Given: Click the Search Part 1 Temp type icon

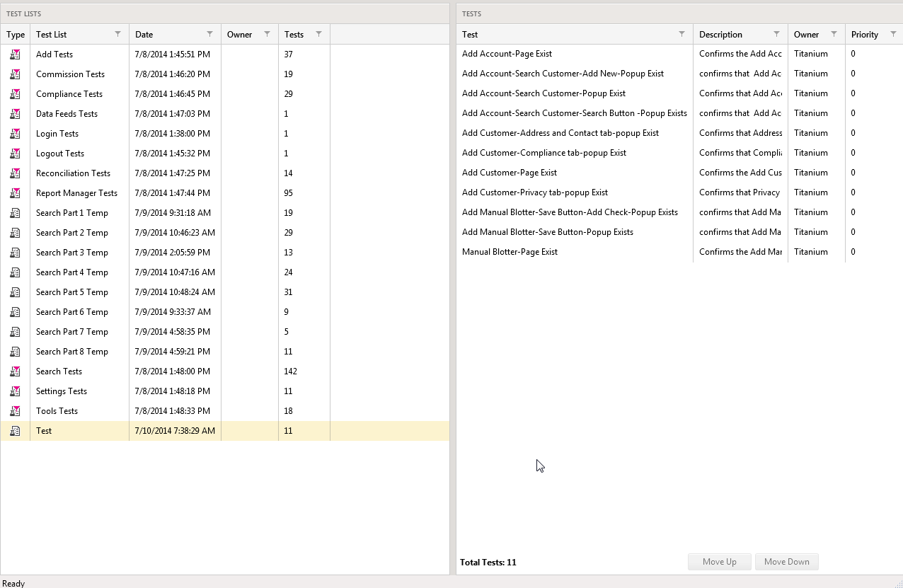Looking at the screenshot, I should coord(15,213).
